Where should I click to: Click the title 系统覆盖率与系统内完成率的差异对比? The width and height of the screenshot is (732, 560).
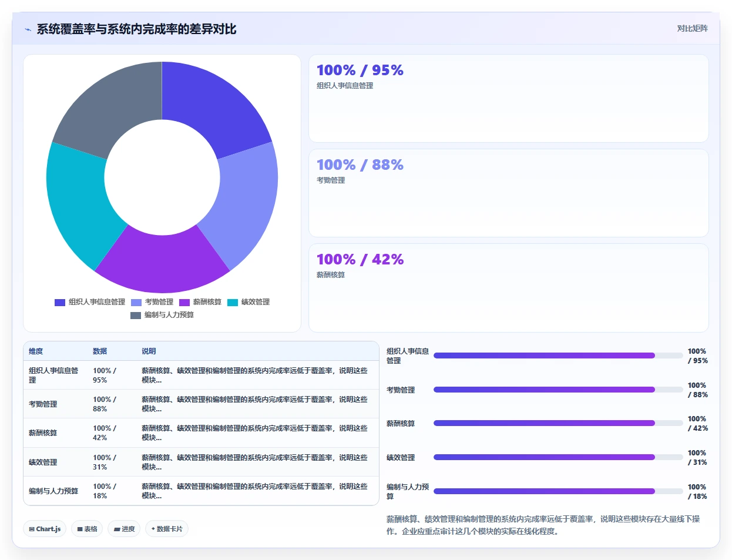tap(136, 29)
